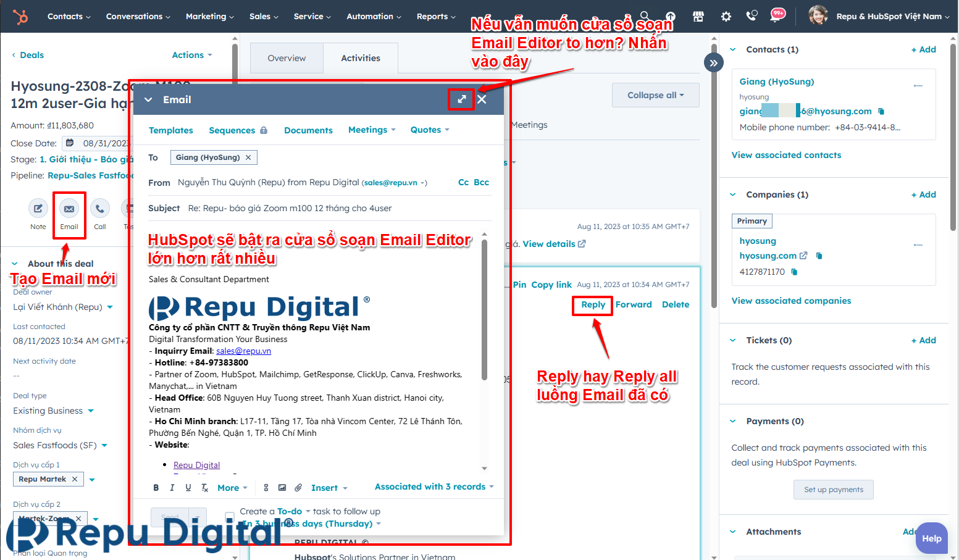Open the Existing Business deal type dropdown
The width and height of the screenshot is (959, 560).
coord(53,411)
